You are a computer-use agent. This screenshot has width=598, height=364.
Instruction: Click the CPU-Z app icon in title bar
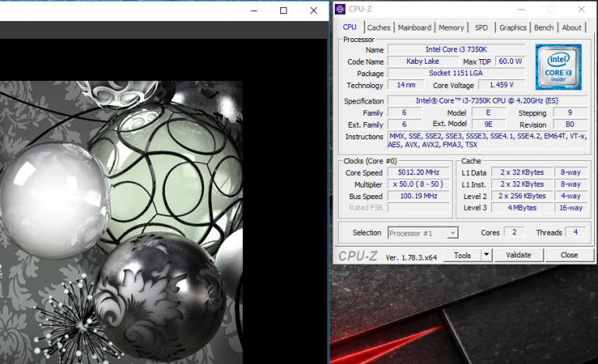[x=339, y=9]
